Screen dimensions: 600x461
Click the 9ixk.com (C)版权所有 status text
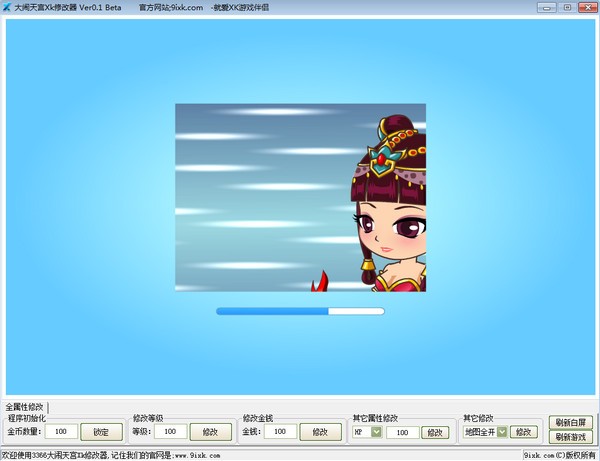pyautogui.click(x=559, y=455)
